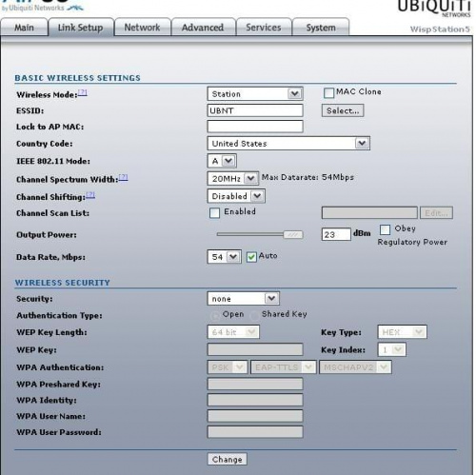Image resolution: width=476 pixels, height=475 pixels.
Task: Click the Channel Scan List text field
Action: pos(369,213)
